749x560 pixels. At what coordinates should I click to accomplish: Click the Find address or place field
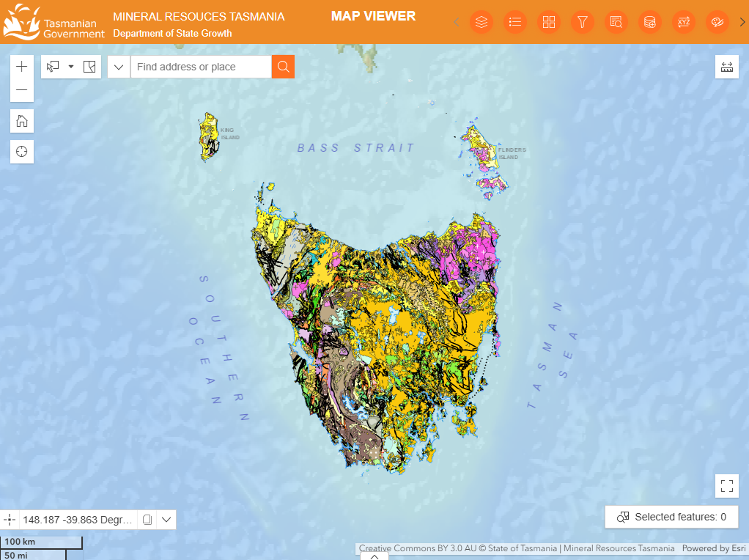click(202, 67)
